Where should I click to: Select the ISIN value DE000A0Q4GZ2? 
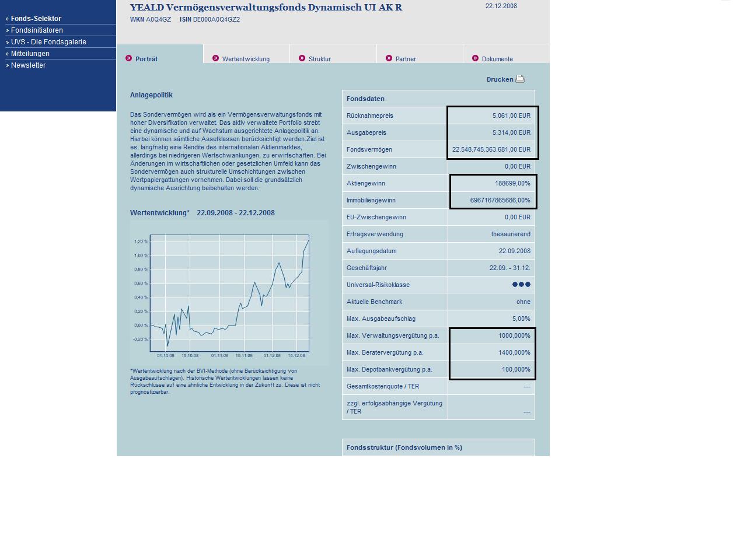click(216, 19)
